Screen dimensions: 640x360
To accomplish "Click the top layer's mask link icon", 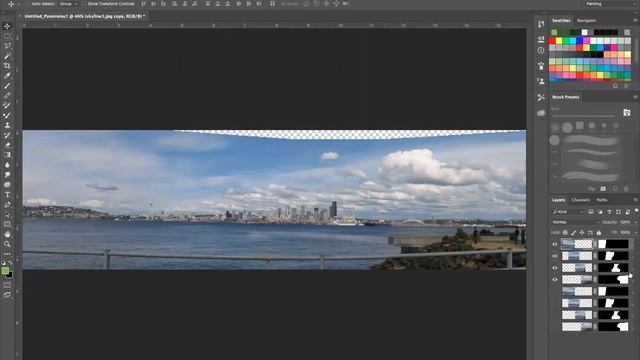I will pyautogui.click(x=595, y=244).
